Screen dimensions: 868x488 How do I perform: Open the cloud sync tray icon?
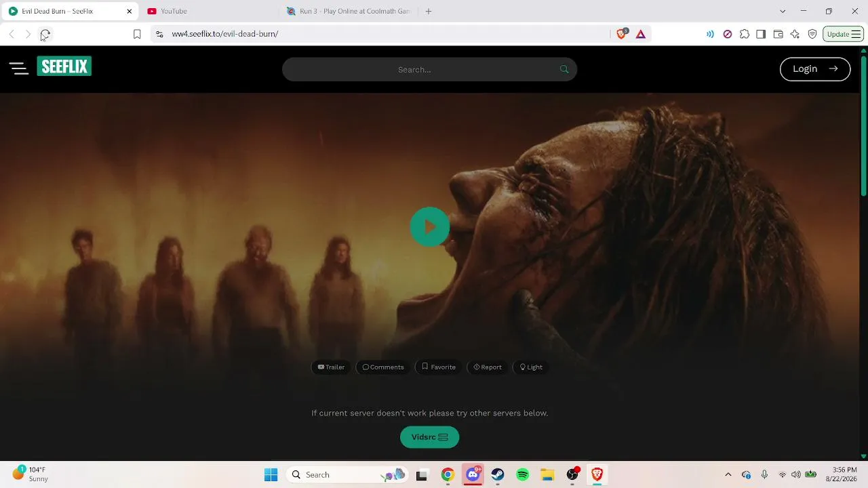[x=747, y=475]
